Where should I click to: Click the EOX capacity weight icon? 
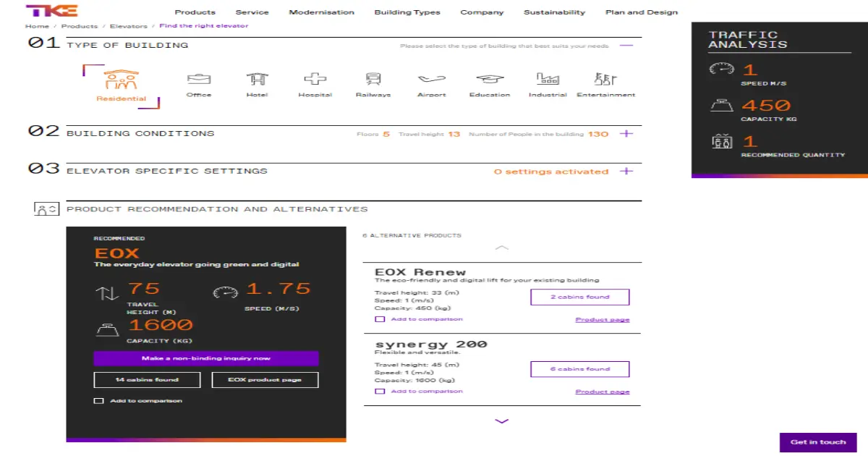107,329
